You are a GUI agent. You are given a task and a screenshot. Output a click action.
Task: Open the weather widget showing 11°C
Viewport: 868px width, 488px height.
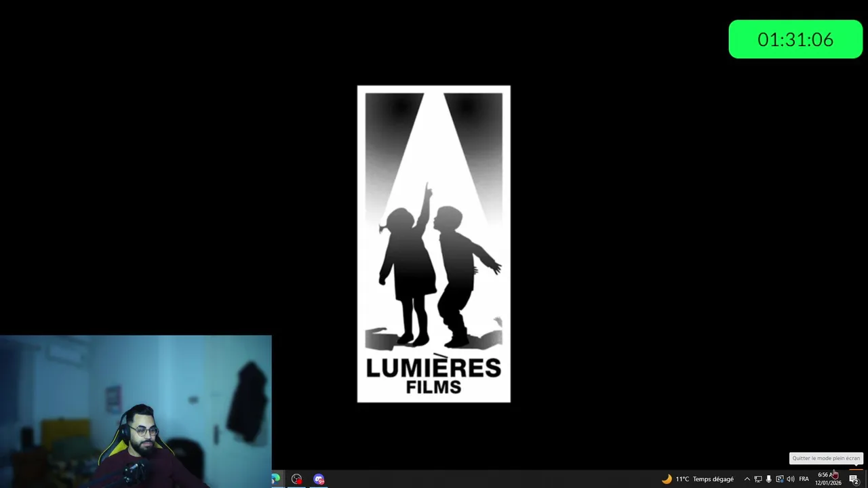(x=698, y=479)
